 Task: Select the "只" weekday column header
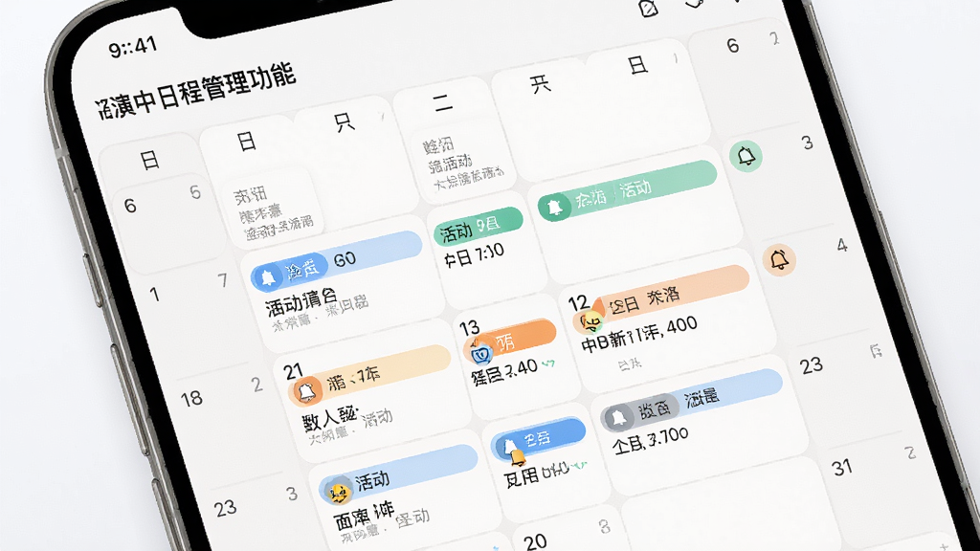(x=345, y=122)
